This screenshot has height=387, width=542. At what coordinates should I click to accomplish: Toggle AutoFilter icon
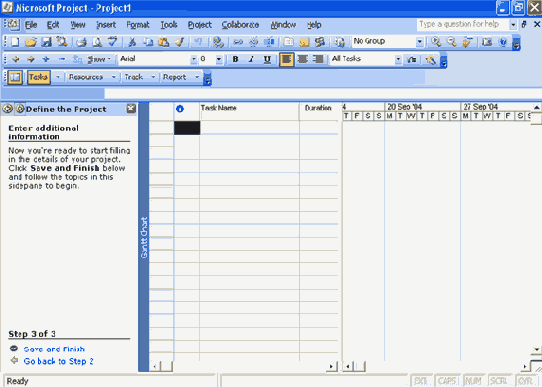tap(411, 59)
